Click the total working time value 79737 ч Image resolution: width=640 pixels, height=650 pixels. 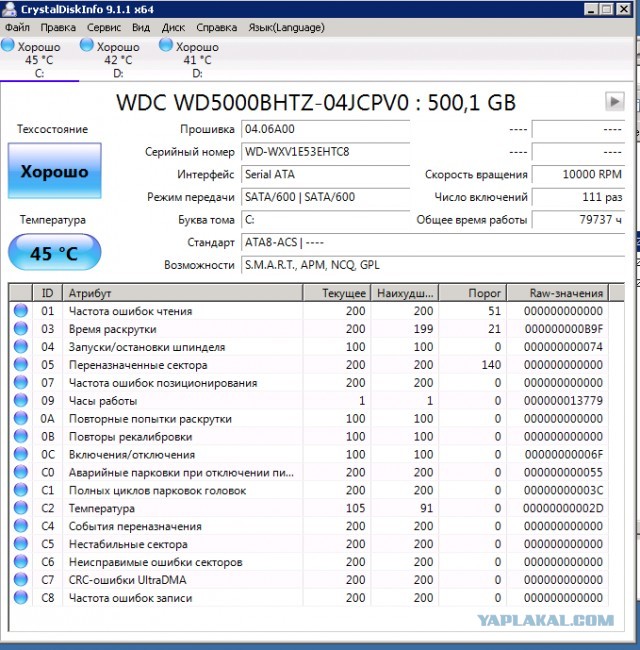pos(578,220)
